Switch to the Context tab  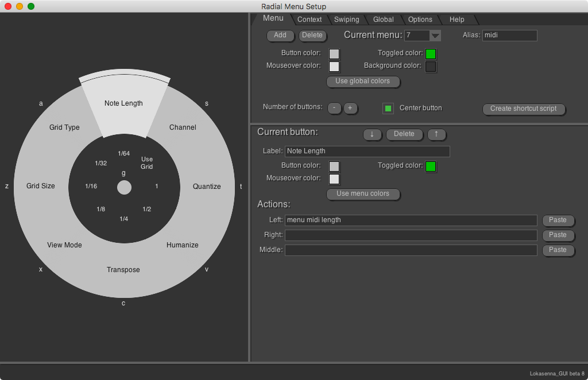tap(310, 19)
